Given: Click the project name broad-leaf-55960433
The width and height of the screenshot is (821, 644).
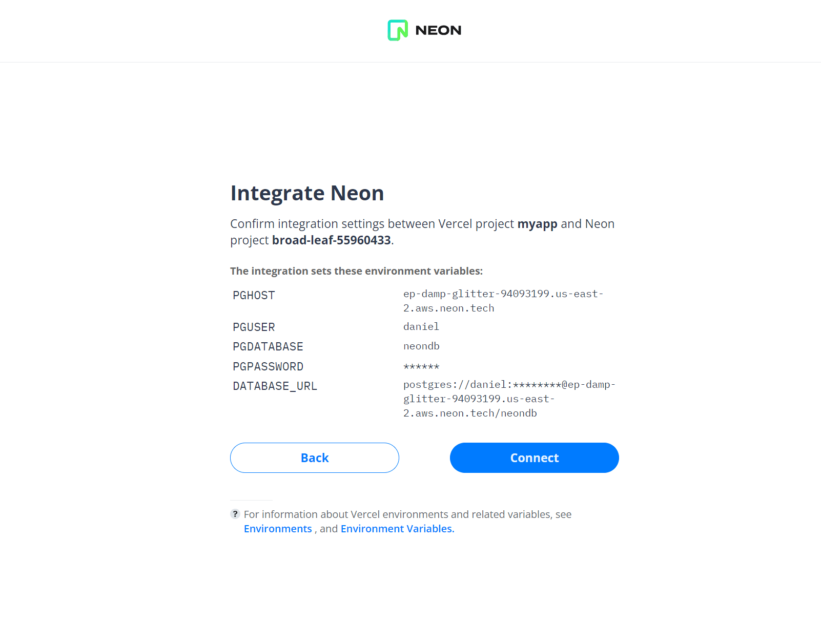Looking at the screenshot, I should (x=332, y=240).
